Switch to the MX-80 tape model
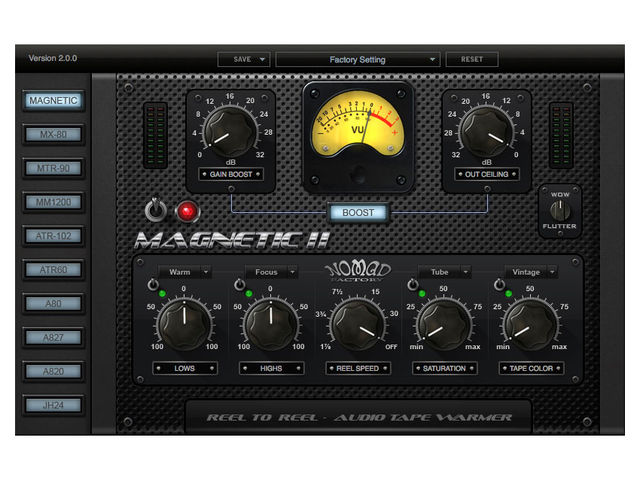Image resolution: width=640 pixels, height=480 pixels. coord(53,134)
